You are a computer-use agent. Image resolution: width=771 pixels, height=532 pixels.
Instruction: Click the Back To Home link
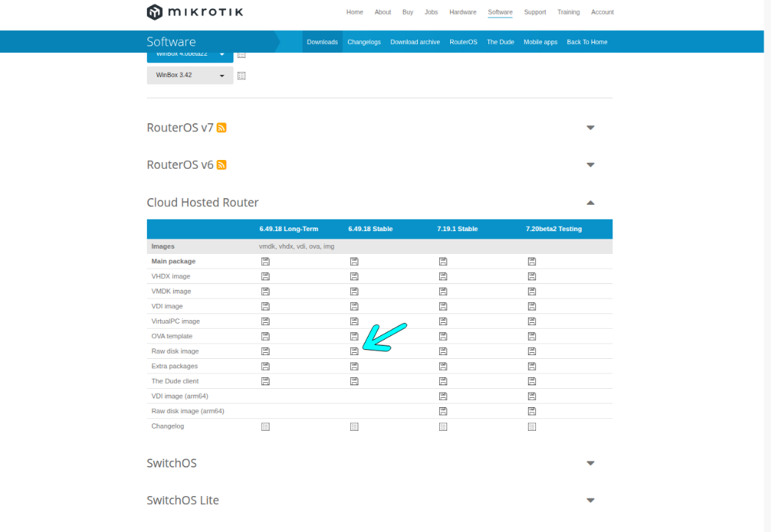587,42
